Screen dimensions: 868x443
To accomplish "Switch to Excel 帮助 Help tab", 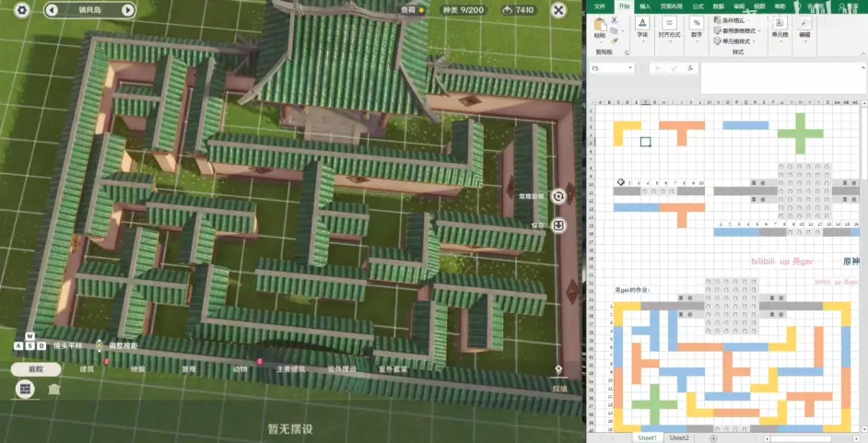I will [x=780, y=6].
